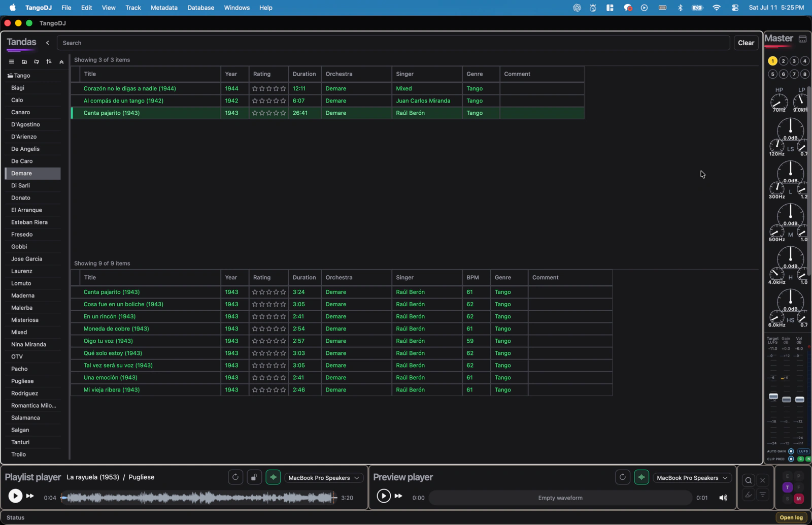Collapse Tandas panel with left chevron
The width and height of the screenshot is (812, 525).
pos(48,43)
